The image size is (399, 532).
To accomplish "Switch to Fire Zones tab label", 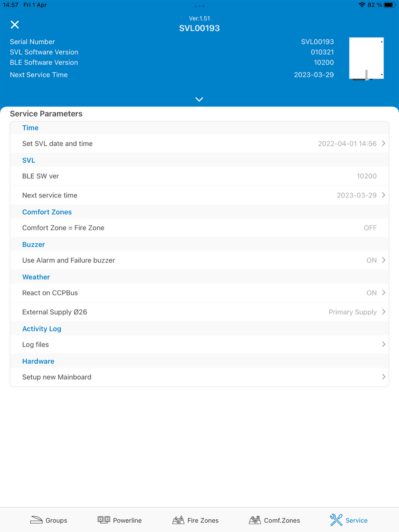I will [203, 520].
